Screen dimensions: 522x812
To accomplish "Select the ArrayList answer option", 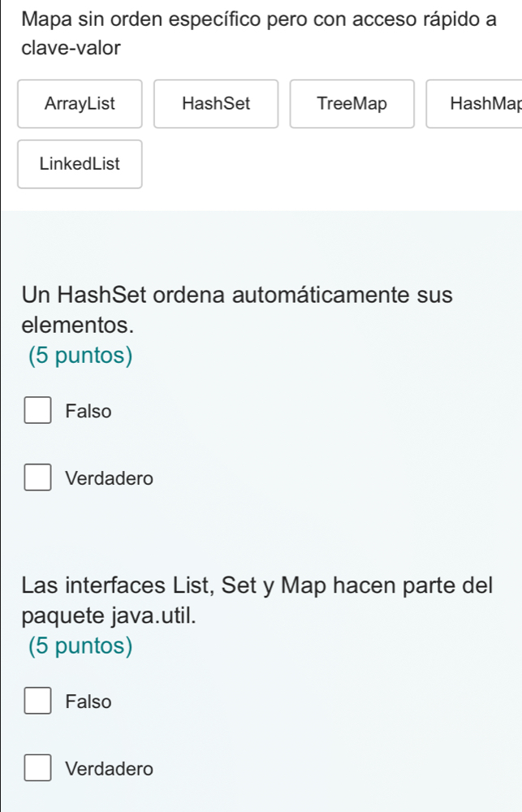I will click(80, 104).
